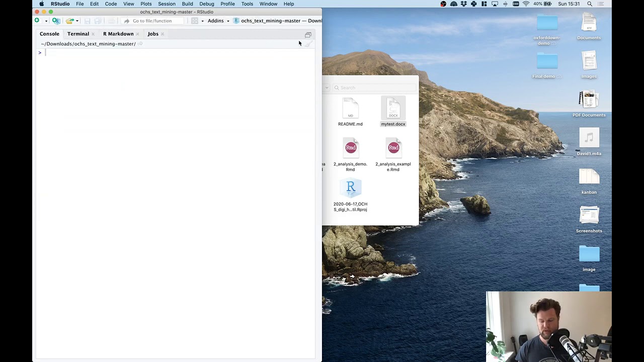This screenshot has width=644, height=362.
Task: Click the Finder Search field
Action: pyautogui.click(x=375, y=87)
